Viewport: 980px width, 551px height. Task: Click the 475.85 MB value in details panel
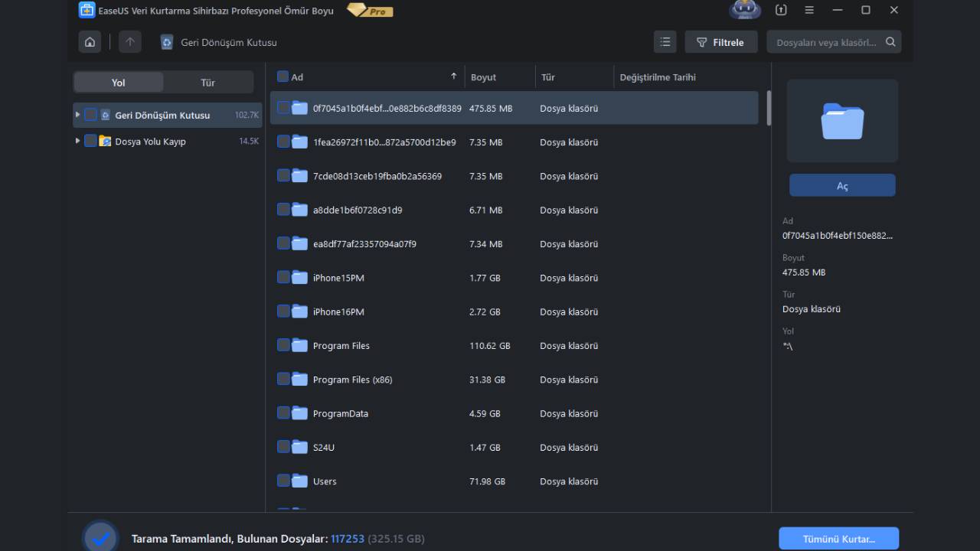[804, 272]
